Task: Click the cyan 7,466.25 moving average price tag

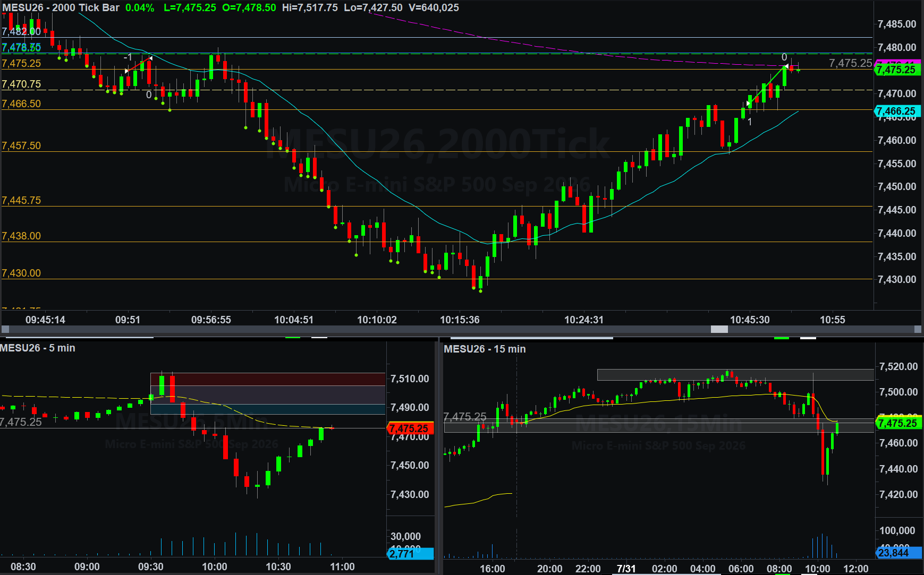Action: (x=897, y=111)
